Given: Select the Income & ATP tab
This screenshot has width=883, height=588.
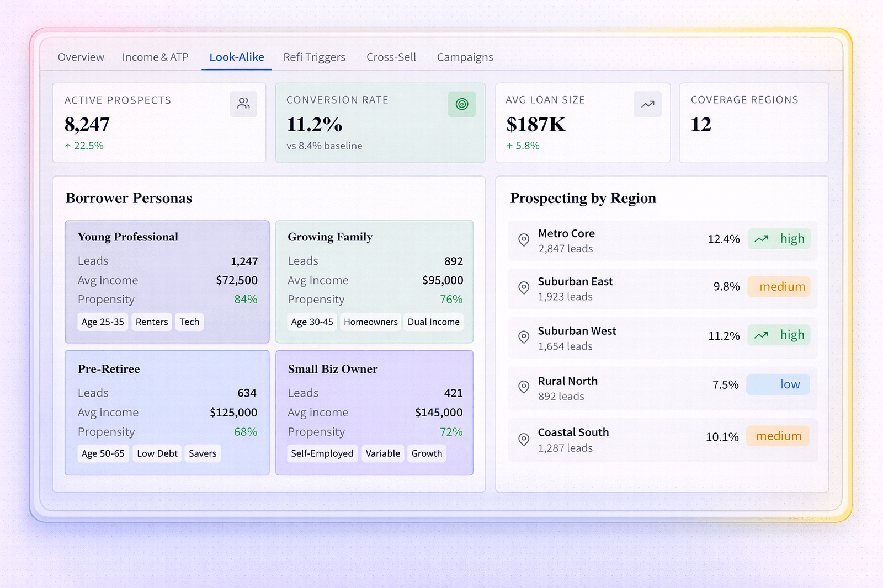Looking at the screenshot, I should [x=155, y=57].
